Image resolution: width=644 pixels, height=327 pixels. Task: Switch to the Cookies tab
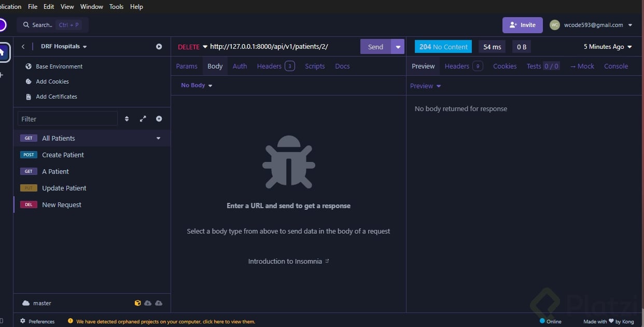(x=505, y=66)
